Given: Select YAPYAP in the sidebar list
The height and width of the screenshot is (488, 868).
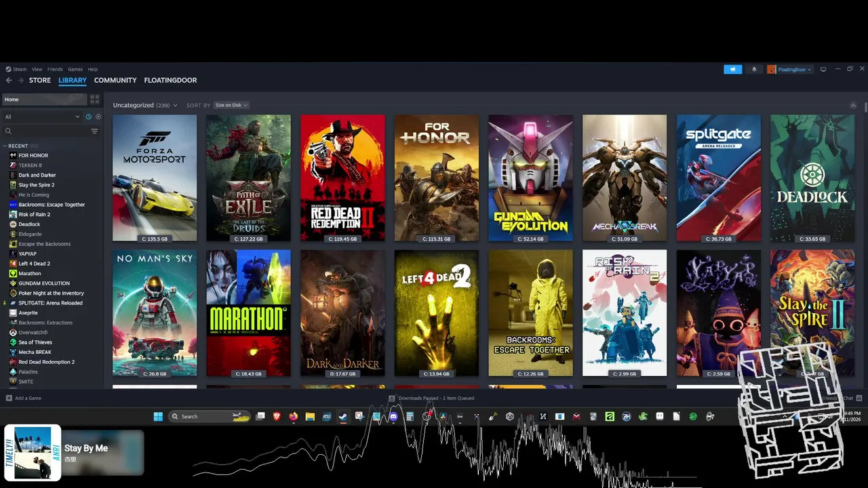Looking at the screenshot, I should 28,253.
